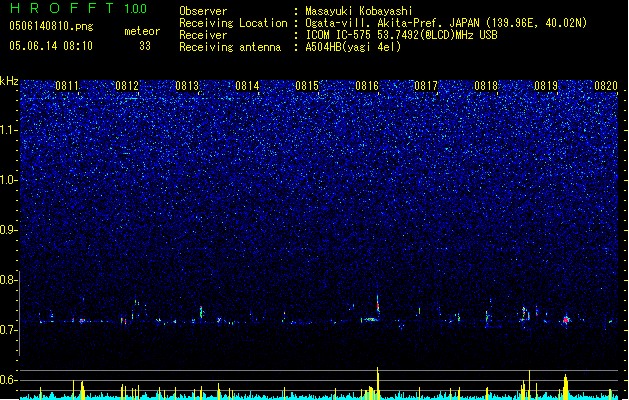Click the ICOM IC-575 receiver text
The image size is (629, 400).
click(401, 35)
